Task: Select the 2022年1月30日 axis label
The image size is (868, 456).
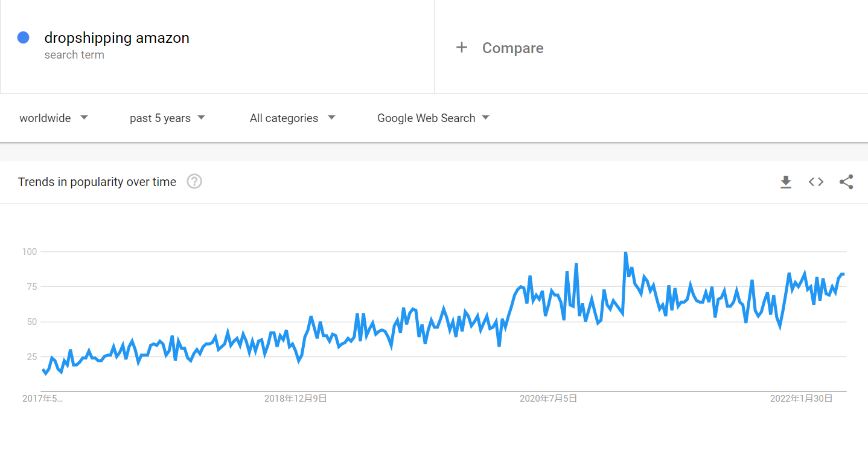Action: [x=802, y=399]
